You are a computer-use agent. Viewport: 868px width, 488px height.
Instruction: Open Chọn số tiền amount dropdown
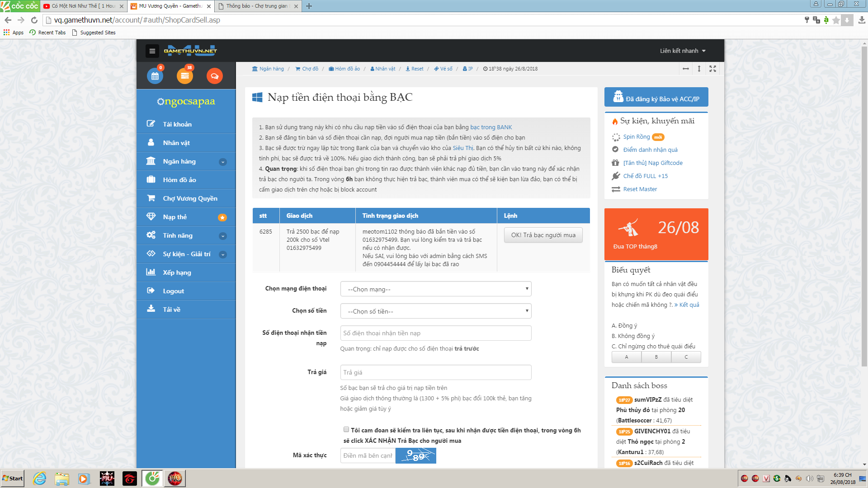coord(435,311)
